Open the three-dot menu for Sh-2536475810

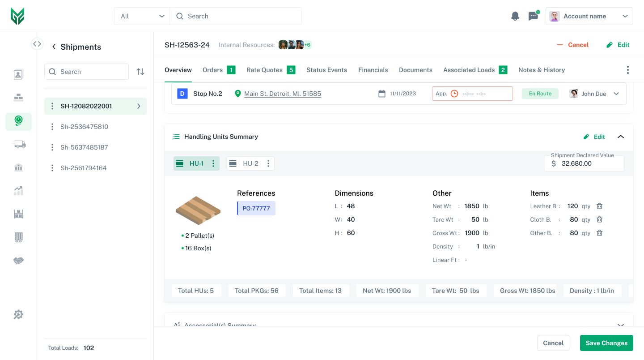coord(52,127)
